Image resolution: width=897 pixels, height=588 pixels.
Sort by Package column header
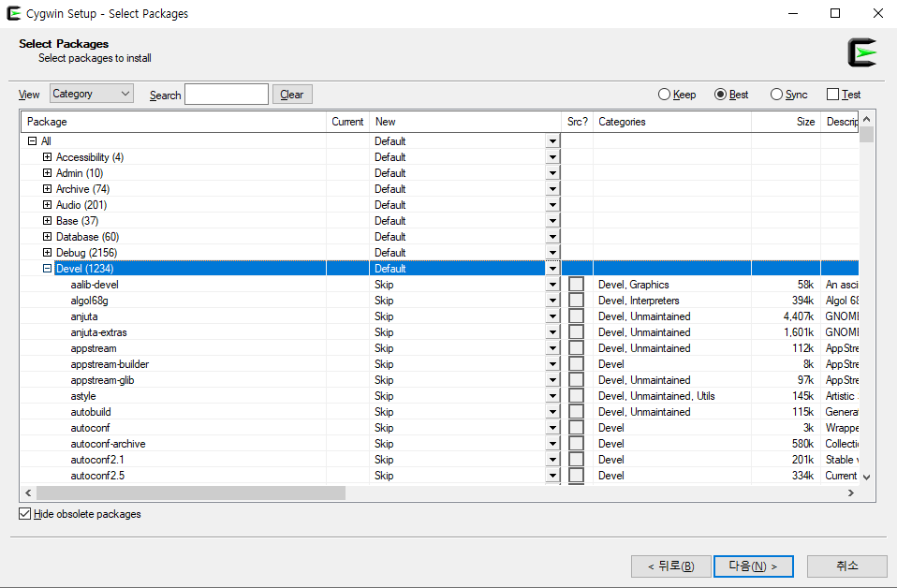[x=174, y=122]
